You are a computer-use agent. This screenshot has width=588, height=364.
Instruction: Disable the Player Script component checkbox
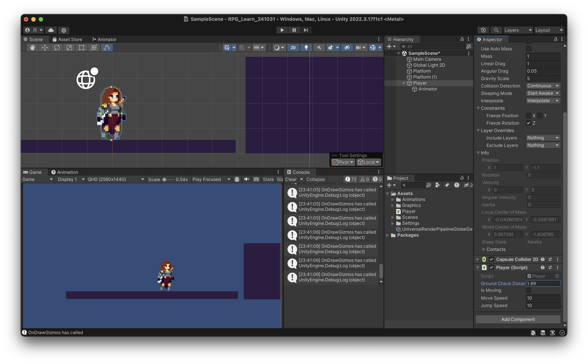click(491, 267)
